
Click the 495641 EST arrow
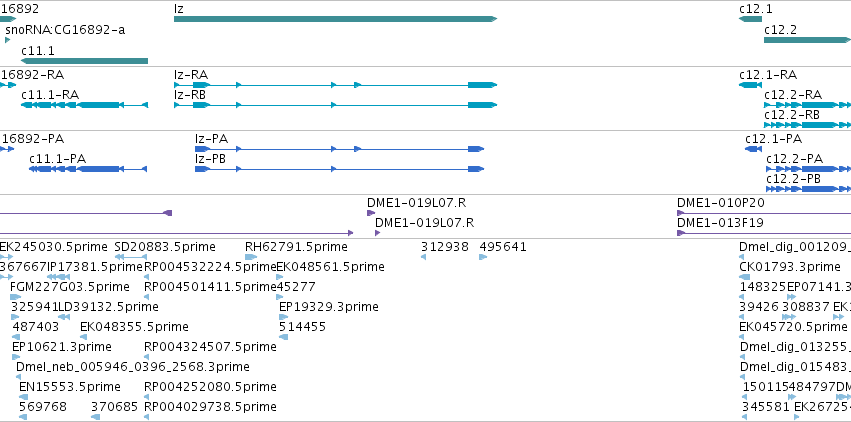[x=483, y=257]
